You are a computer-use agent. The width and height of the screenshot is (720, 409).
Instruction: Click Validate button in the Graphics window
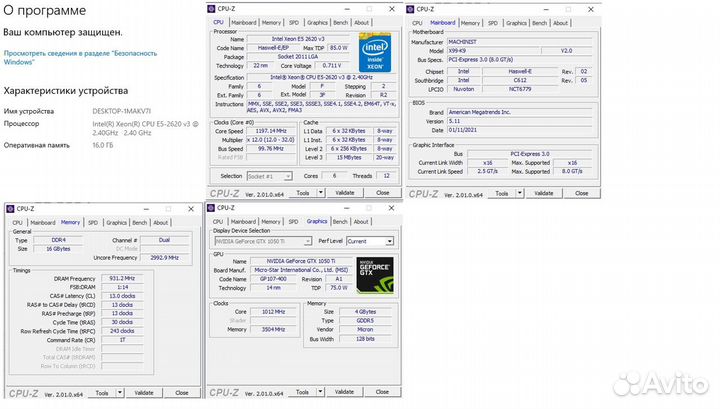pos(344,392)
